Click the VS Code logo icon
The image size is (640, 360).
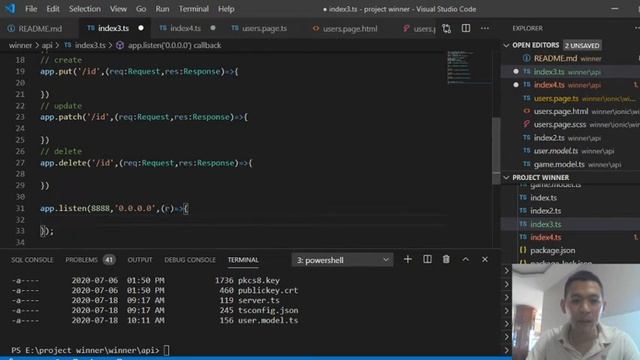click(x=10, y=9)
